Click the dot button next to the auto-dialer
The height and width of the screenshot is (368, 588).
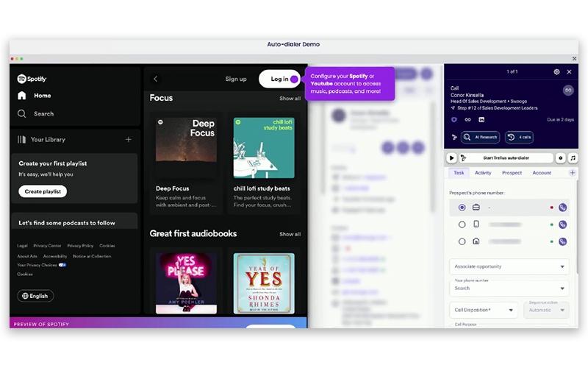[x=561, y=158]
